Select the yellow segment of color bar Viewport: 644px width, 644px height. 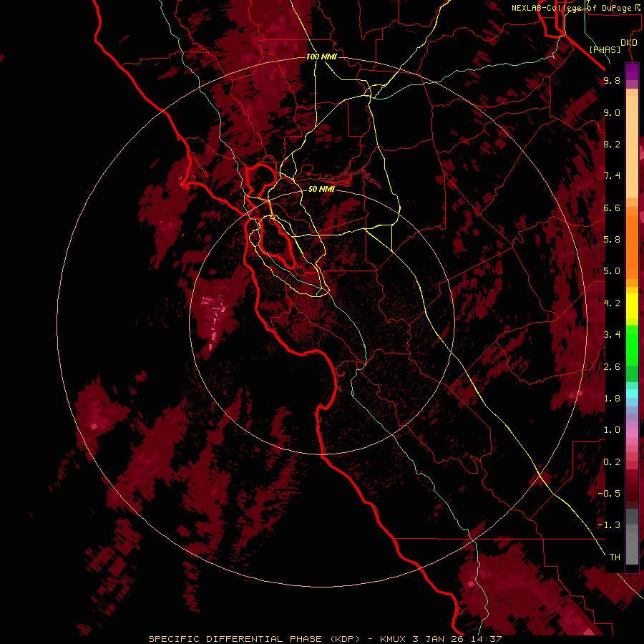[x=632, y=306]
